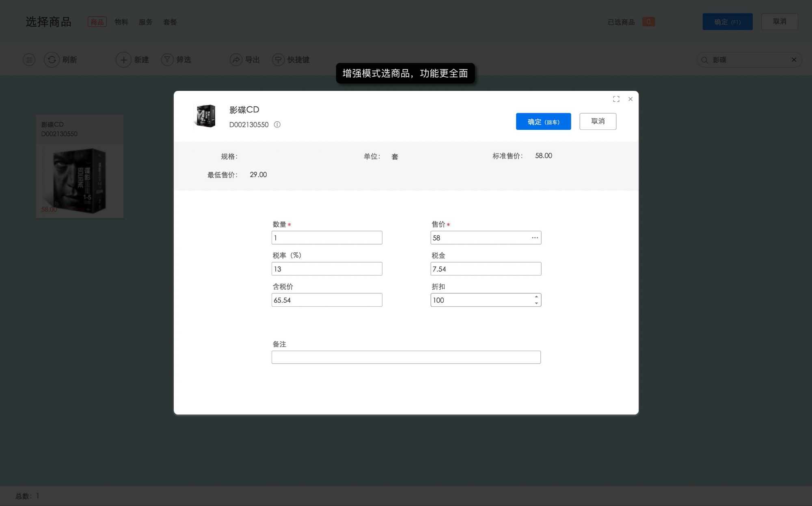The width and height of the screenshot is (812, 506).
Task: Open the 筛选 filter tool
Action: pos(167,60)
